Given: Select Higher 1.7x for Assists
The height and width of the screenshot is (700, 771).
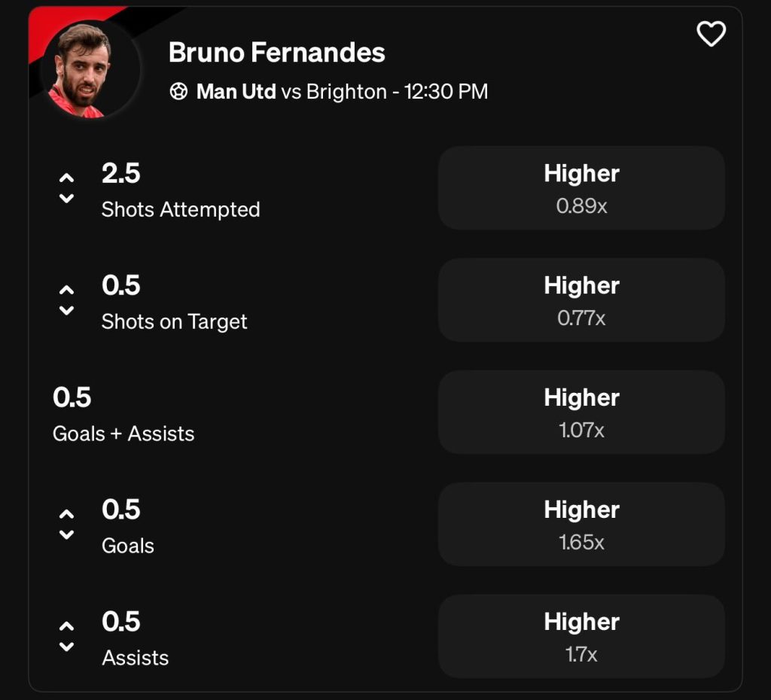Looking at the screenshot, I should [581, 637].
